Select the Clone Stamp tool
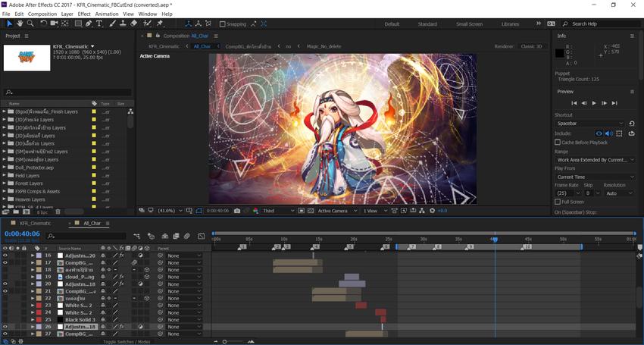Viewport: 644px width, 345px height. (x=123, y=24)
